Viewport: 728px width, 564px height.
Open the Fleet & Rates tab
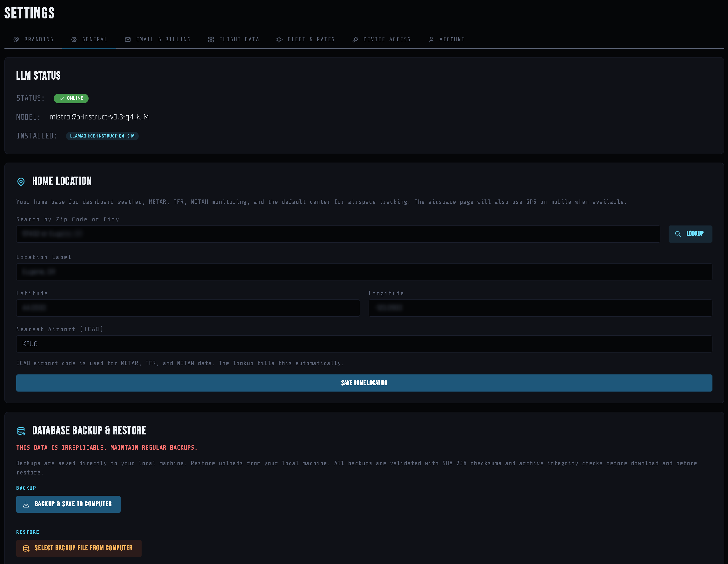click(x=305, y=39)
